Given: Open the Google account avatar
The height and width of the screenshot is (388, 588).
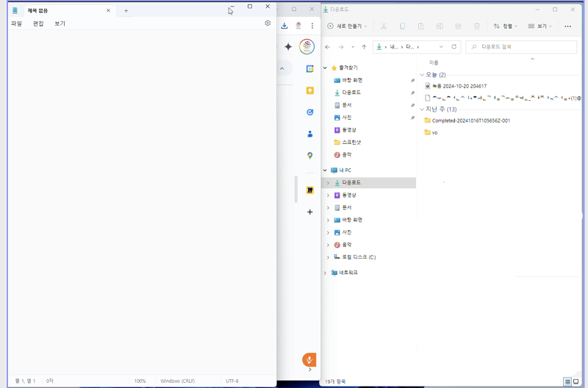Looking at the screenshot, I should (306, 46).
